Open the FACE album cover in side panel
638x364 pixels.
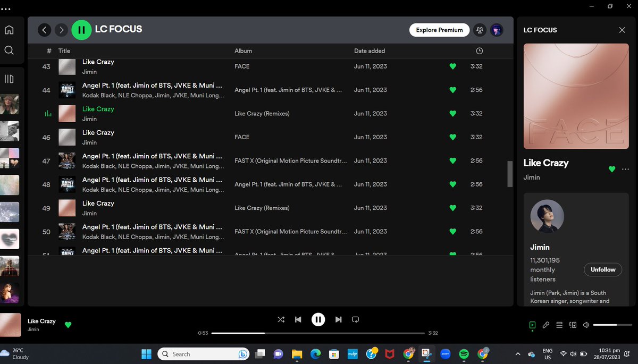click(x=576, y=96)
